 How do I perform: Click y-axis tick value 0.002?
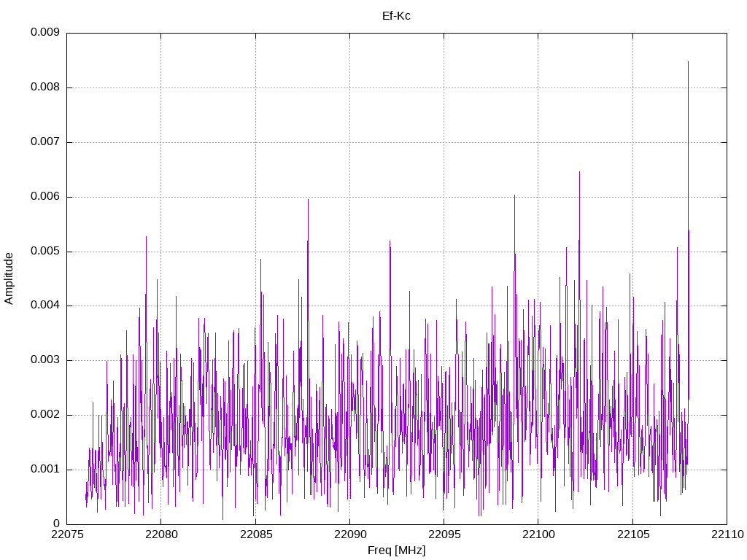[45, 415]
